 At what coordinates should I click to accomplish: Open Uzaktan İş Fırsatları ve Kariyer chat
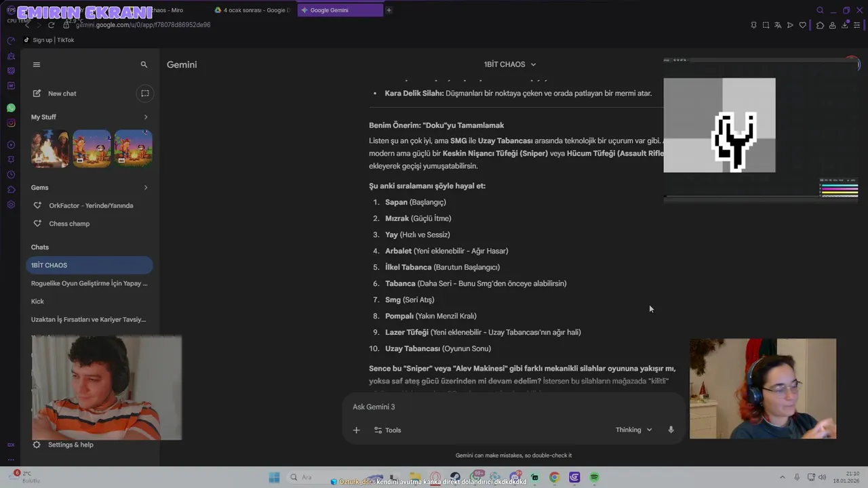90,319
